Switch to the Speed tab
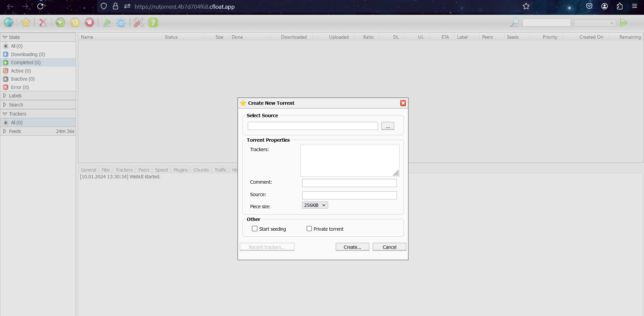Image resolution: width=644 pixels, height=316 pixels. tap(161, 170)
